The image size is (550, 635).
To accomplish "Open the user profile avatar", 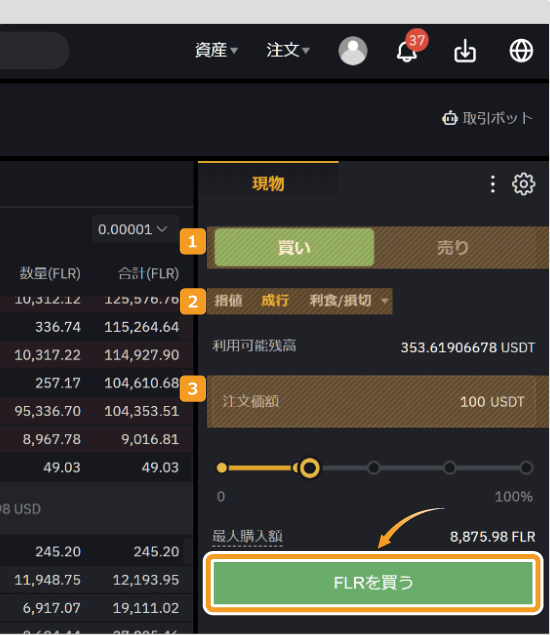I will coord(353,51).
